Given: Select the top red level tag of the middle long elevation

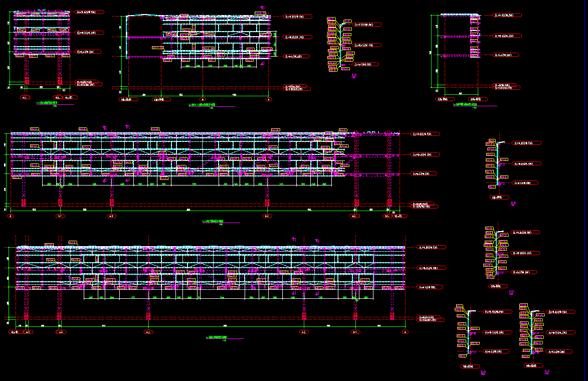Looking at the screenshot, I should 426,134.
